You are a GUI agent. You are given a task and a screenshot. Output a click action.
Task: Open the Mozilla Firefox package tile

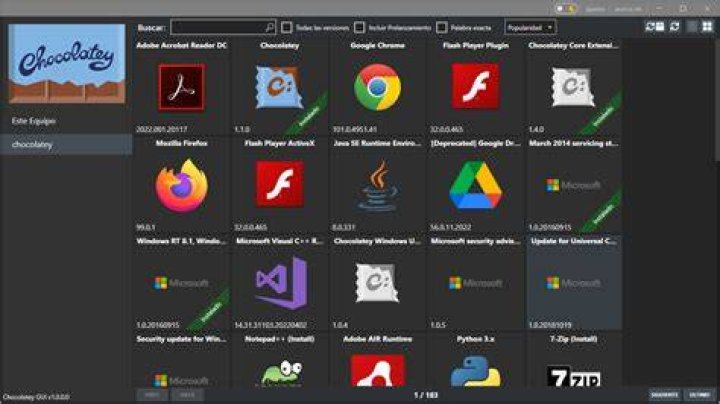point(181,185)
